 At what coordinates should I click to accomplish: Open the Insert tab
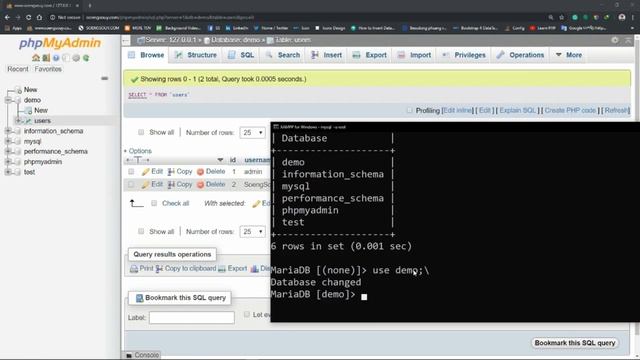tap(327, 55)
